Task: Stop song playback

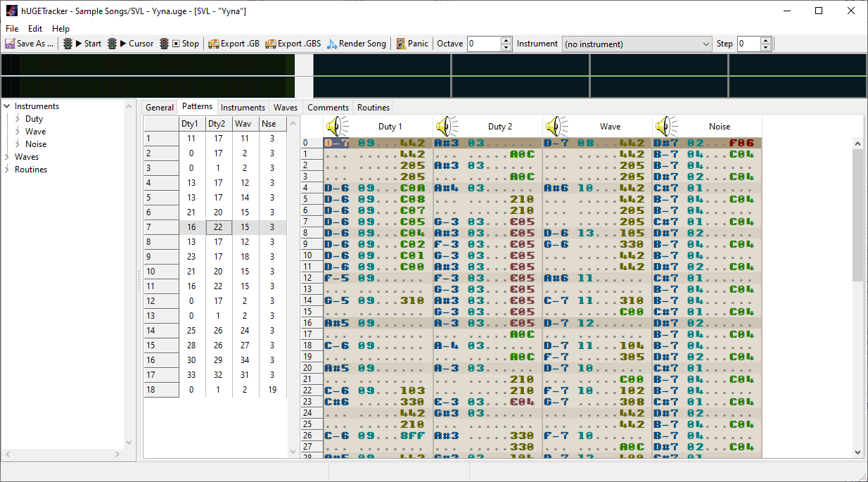Action: click(180, 44)
